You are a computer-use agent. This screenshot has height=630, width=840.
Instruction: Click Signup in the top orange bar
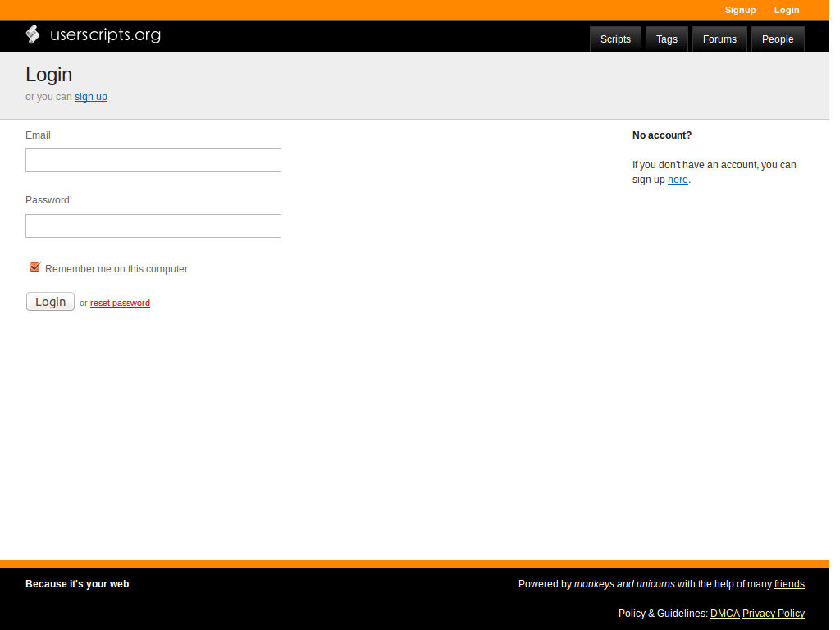[x=740, y=10]
